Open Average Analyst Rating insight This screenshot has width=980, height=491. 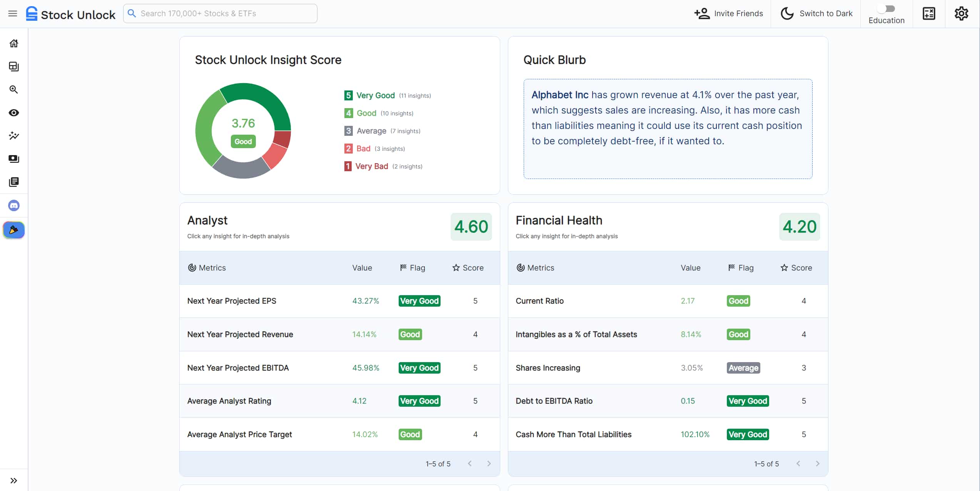[340, 401]
